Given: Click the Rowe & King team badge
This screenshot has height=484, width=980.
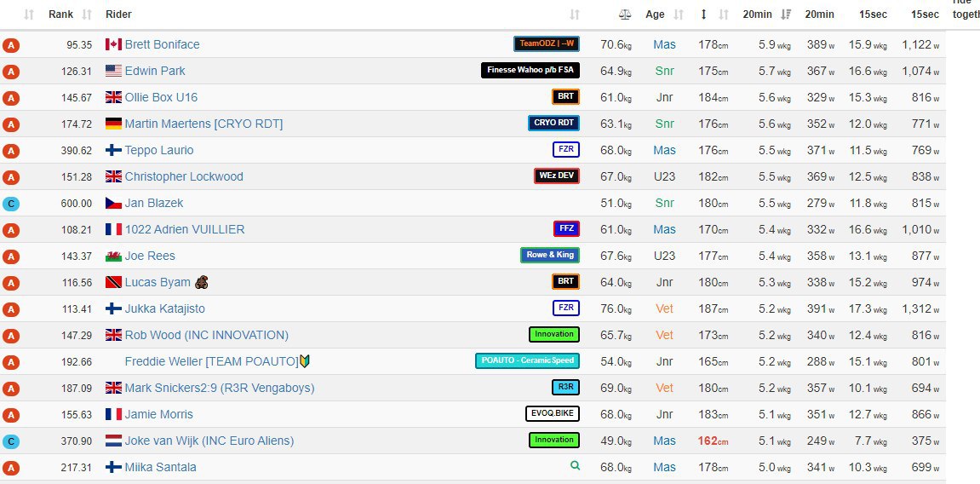Looking at the screenshot, I should tap(549, 255).
